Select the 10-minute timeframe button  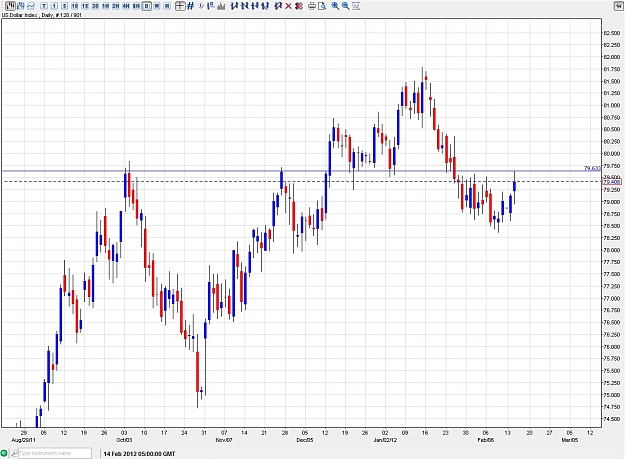75,6
